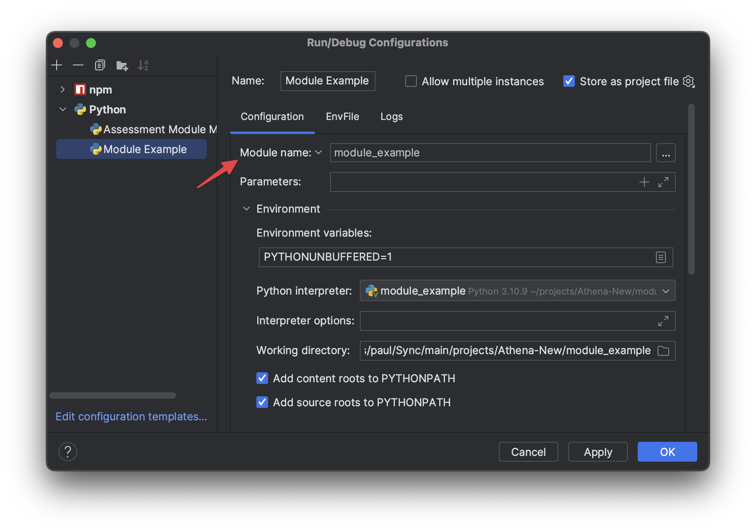756x532 pixels.
Task: Enable Allow multiple instances
Action: (x=411, y=81)
